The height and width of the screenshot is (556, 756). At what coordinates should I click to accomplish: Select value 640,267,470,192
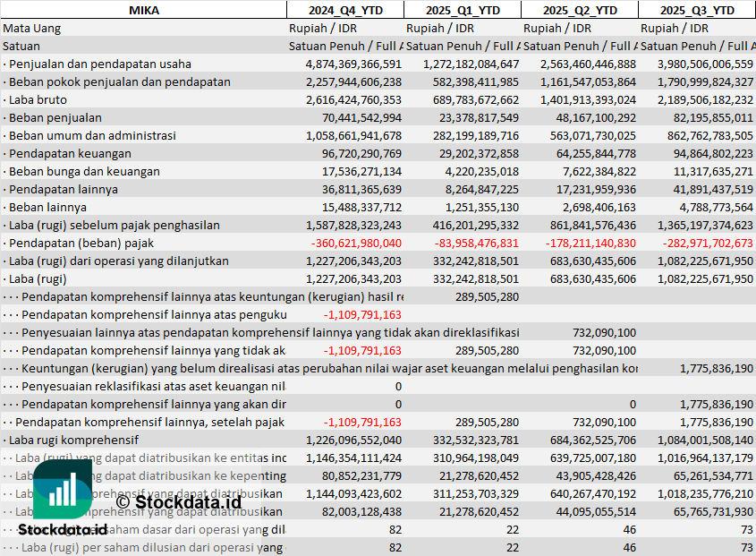[x=593, y=493]
